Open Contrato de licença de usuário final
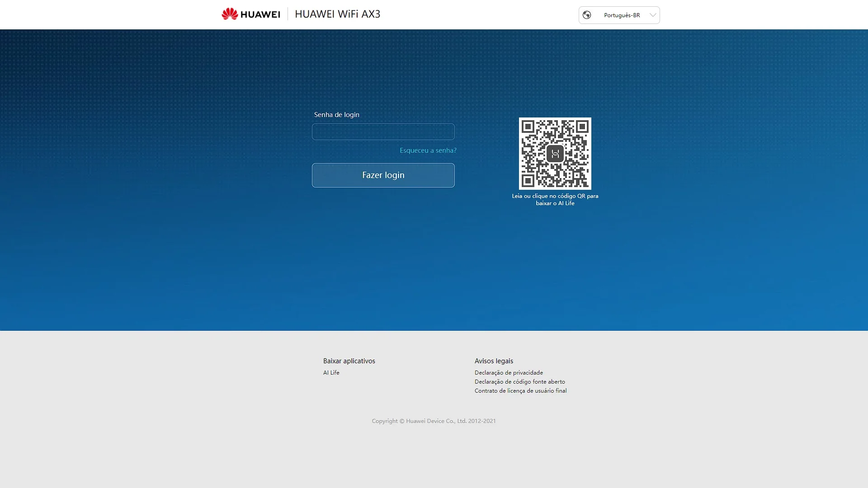This screenshot has height=488, width=868. click(520, 391)
